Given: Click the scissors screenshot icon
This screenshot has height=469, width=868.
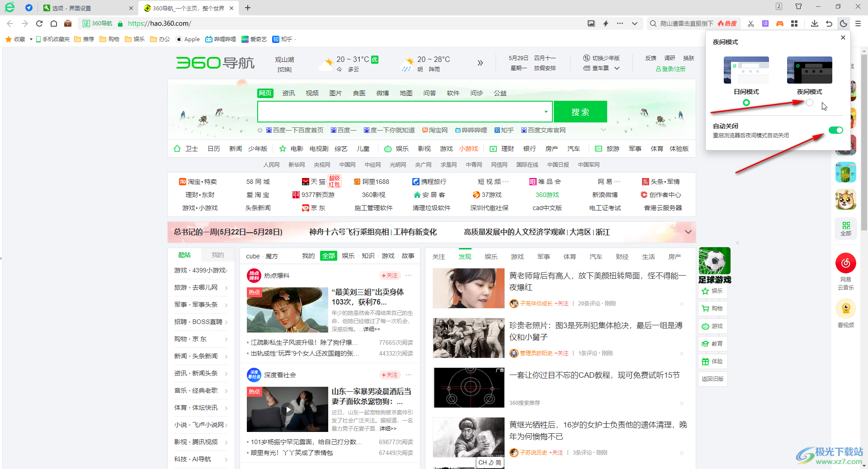Looking at the screenshot, I should 751,23.
